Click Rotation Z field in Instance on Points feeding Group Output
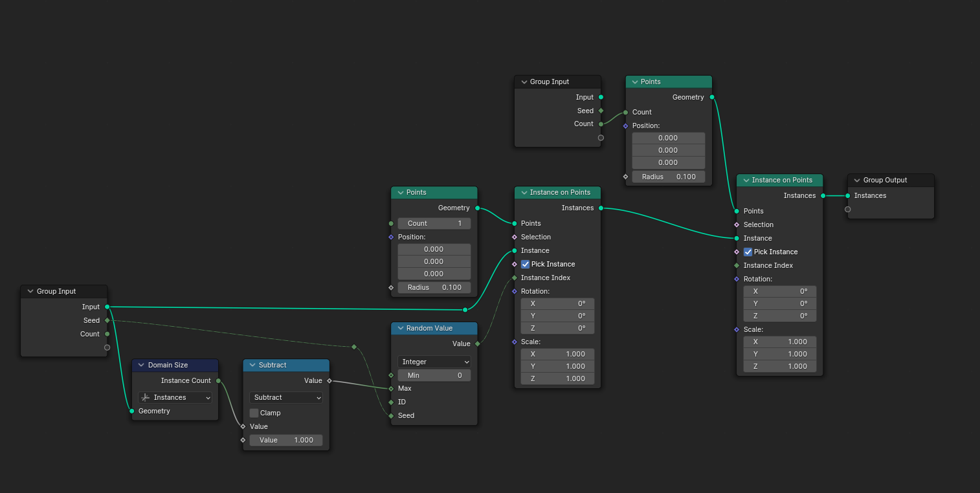The height and width of the screenshot is (493, 980). 780,316
